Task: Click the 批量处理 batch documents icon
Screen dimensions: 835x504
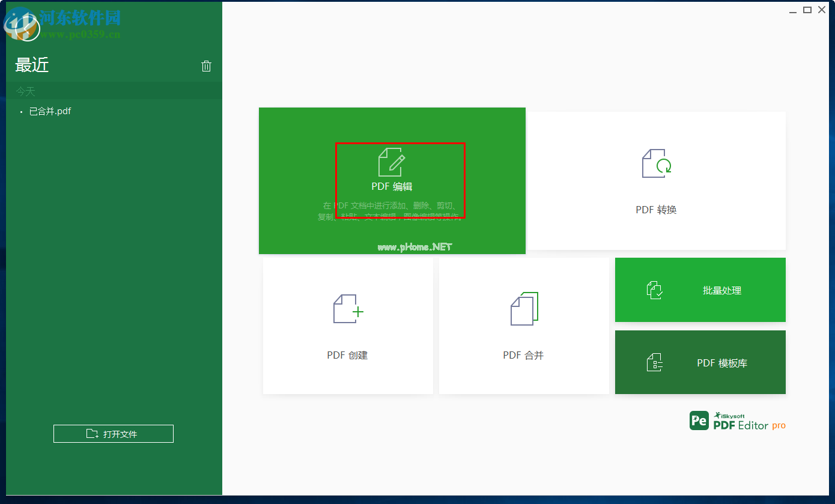Action: pos(655,290)
